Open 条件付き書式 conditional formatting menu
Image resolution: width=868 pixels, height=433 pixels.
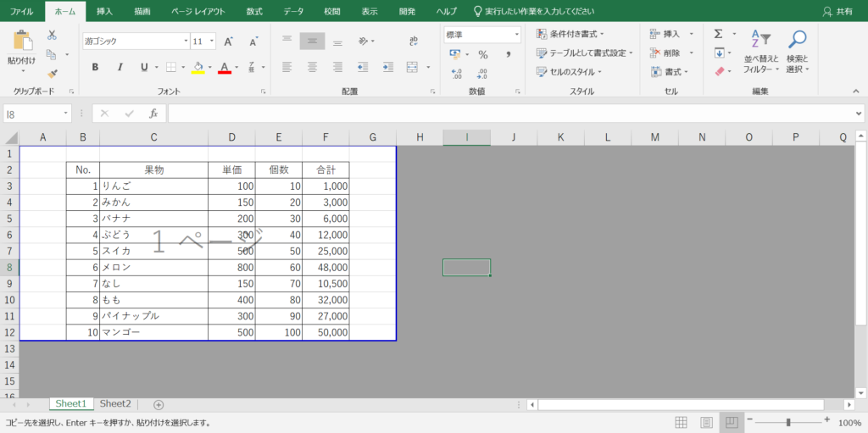[570, 35]
